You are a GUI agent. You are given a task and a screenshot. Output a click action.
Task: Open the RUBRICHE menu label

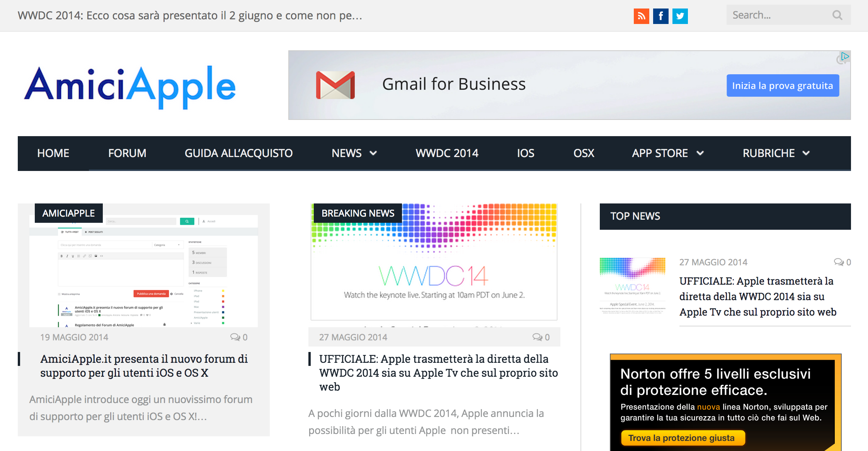[769, 153]
